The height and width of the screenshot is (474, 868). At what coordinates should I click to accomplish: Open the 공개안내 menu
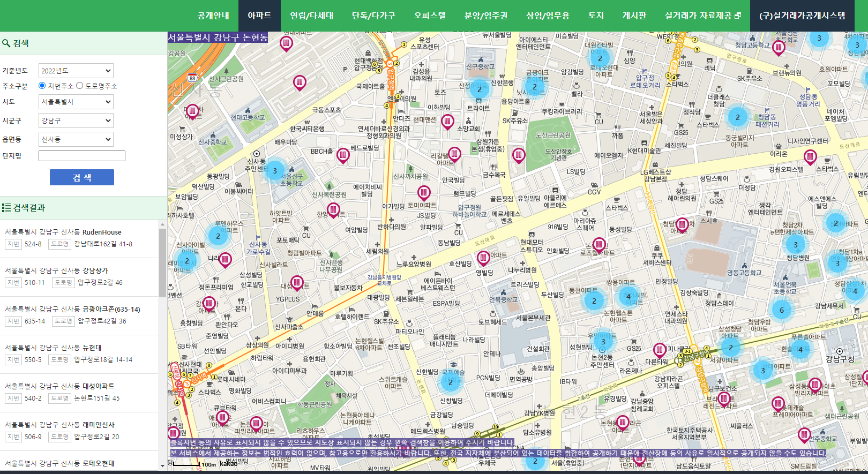[213, 16]
